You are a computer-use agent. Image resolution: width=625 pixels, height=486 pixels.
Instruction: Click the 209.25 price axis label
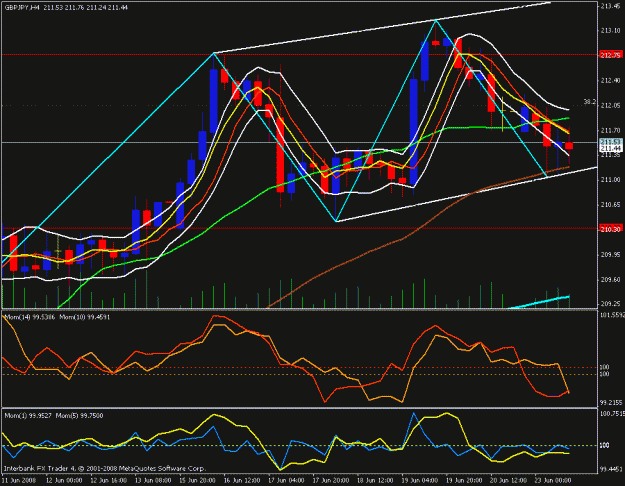point(610,304)
